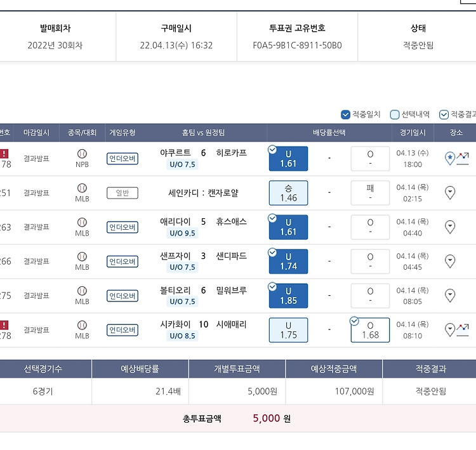Screen dimensions: 476x450
Task: Open location pin for 시카화이 game
Action: coord(449,330)
